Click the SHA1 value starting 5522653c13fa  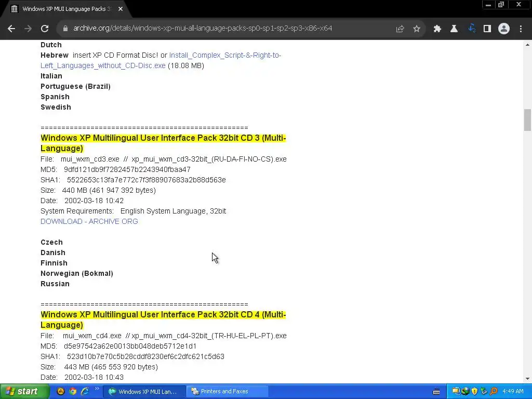point(146,180)
